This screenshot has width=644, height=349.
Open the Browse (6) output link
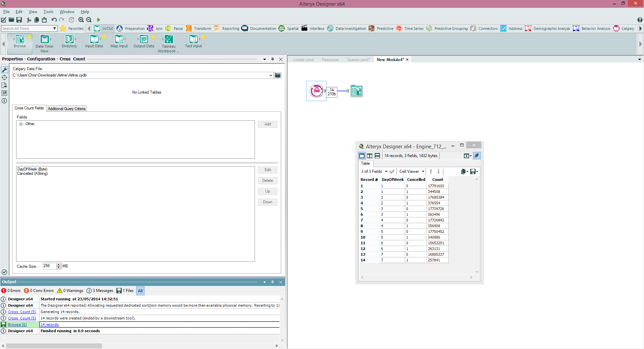[x=17, y=325]
